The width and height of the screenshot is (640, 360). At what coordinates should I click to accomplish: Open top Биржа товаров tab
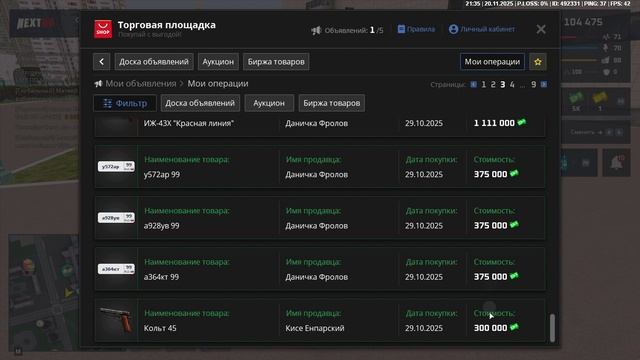pyautogui.click(x=276, y=62)
